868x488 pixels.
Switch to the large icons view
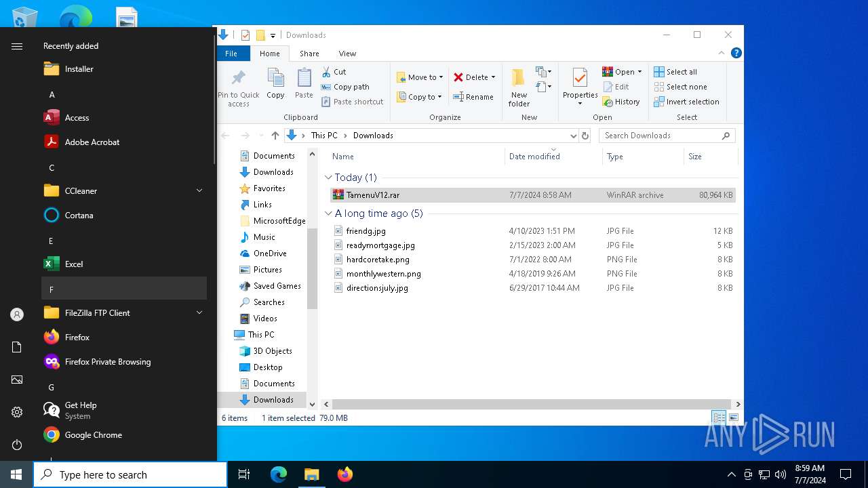point(733,418)
